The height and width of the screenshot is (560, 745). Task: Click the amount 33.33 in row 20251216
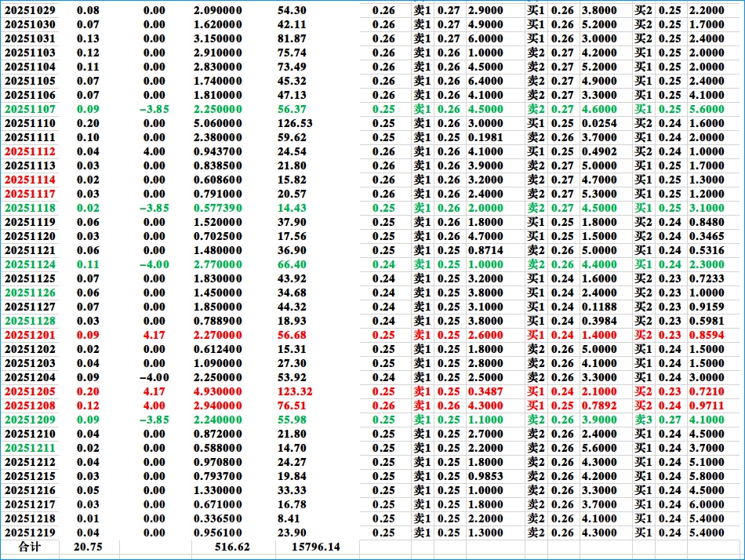[x=292, y=491]
